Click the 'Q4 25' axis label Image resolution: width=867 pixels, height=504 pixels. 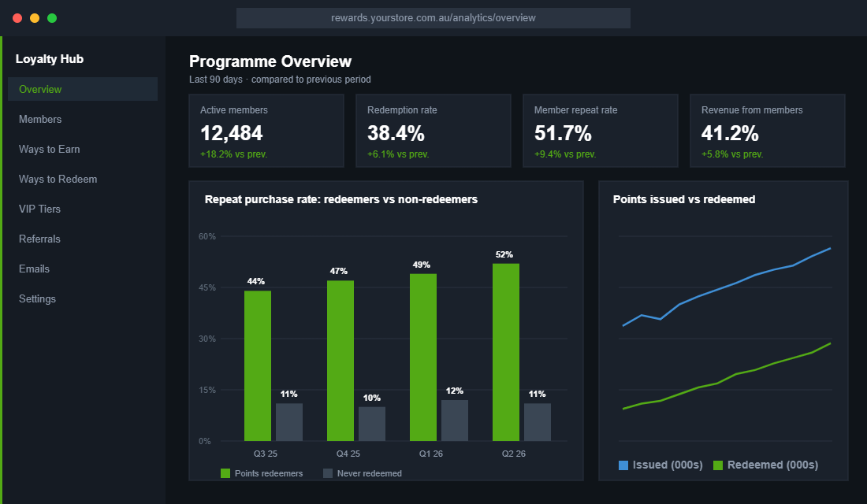point(348,454)
